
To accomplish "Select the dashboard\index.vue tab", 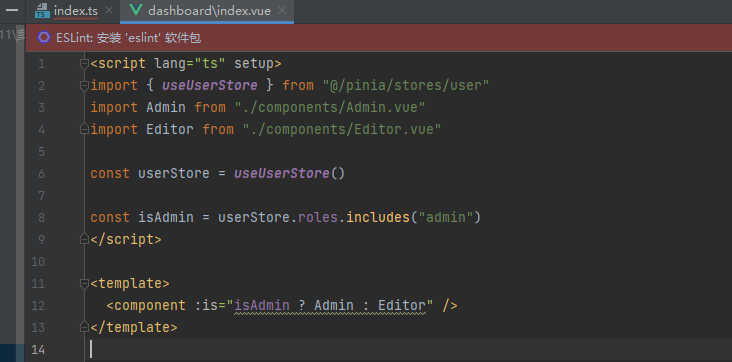I will (x=209, y=11).
